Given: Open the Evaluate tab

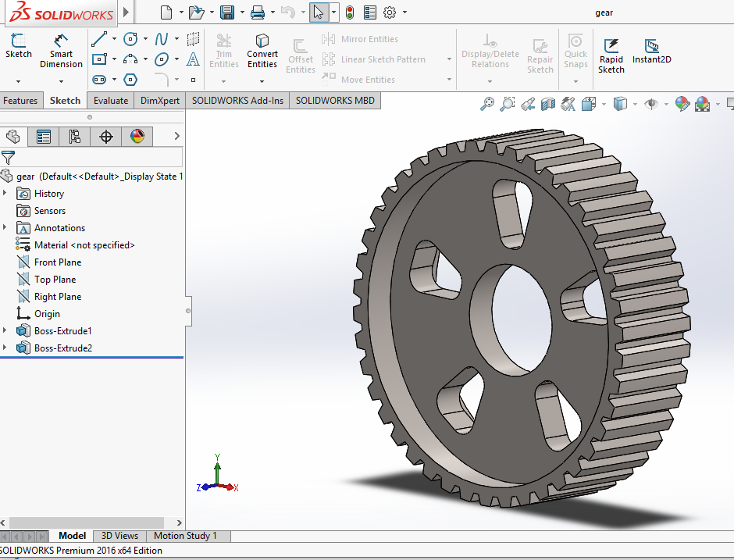Looking at the screenshot, I should (110, 101).
